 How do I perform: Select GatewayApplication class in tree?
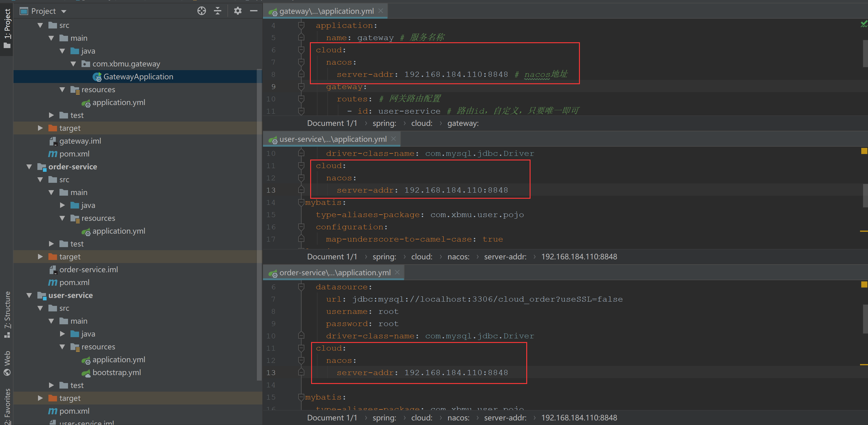point(138,77)
